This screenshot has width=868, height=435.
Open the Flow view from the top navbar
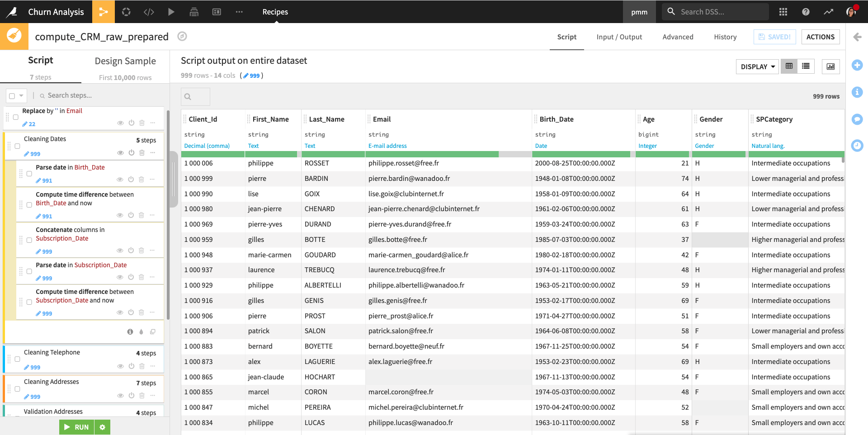pos(104,12)
